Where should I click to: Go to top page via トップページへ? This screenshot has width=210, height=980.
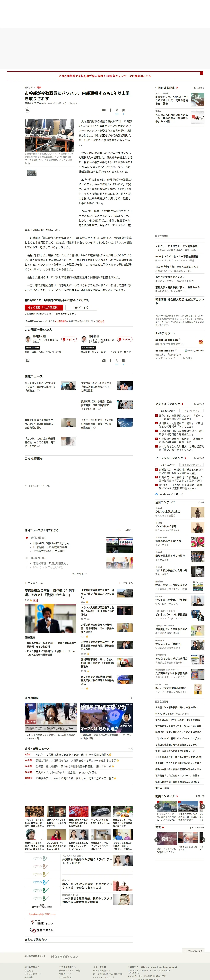pyautogui.click(x=126, y=583)
